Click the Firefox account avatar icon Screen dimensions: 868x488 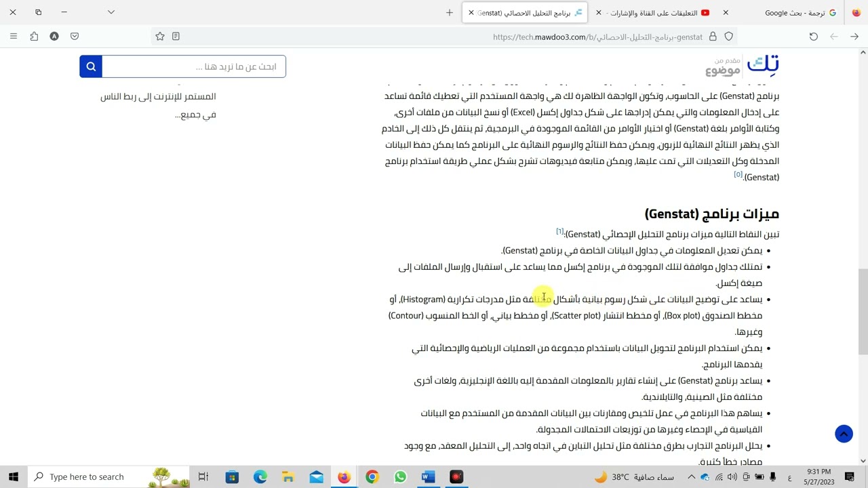pyautogui.click(x=54, y=37)
